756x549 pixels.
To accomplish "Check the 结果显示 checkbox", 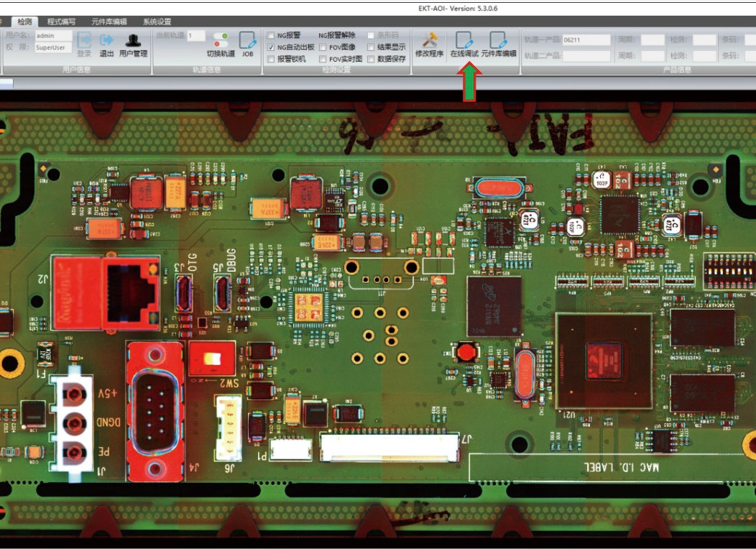I will 371,47.
